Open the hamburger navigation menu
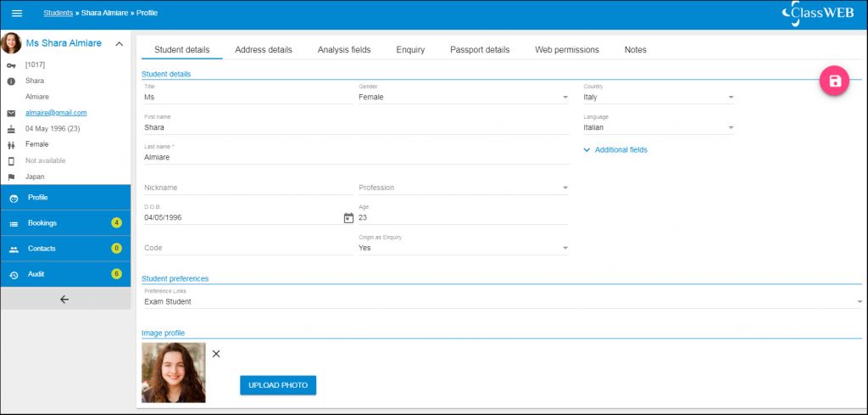The width and height of the screenshot is (868, 415). pos(17,14)
